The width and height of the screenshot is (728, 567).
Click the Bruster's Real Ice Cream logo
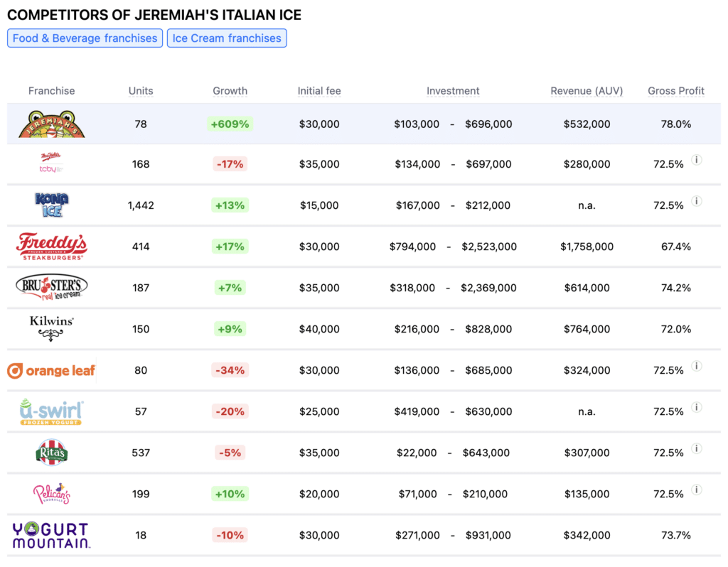(51, 287)
